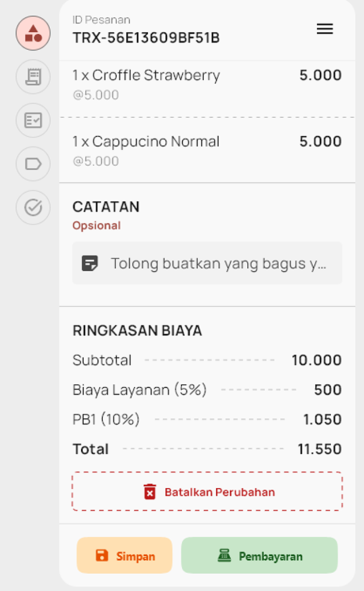The image size is (364, 591).
Task: Click the trash icon on Batalkan Perubahan
Action: (x=150, y=492)
